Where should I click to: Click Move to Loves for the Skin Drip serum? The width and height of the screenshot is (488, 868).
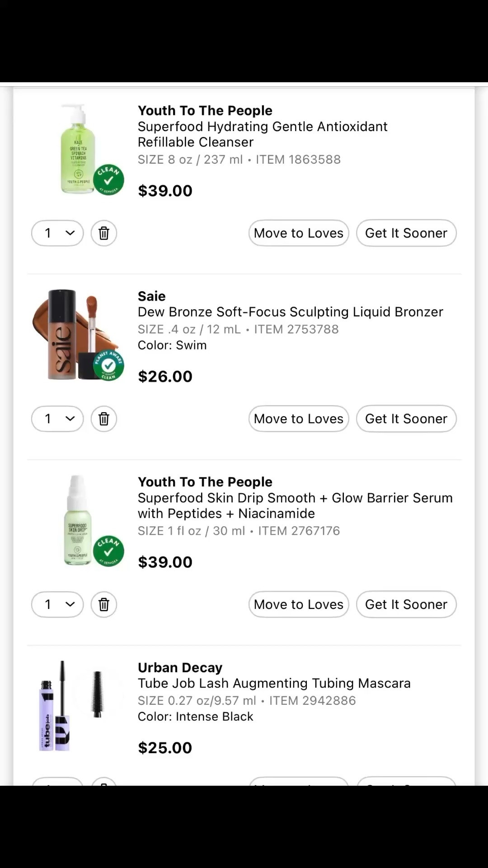point(298,604)
